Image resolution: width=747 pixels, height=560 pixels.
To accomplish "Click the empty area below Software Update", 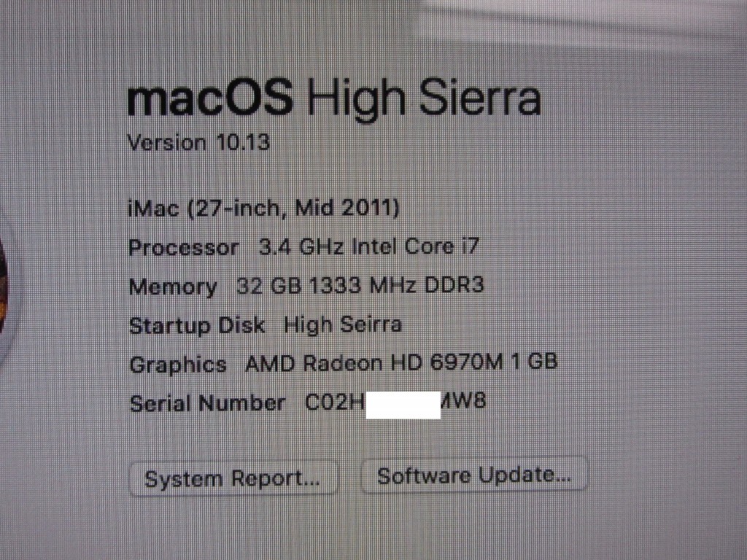I will pos(474,524).
